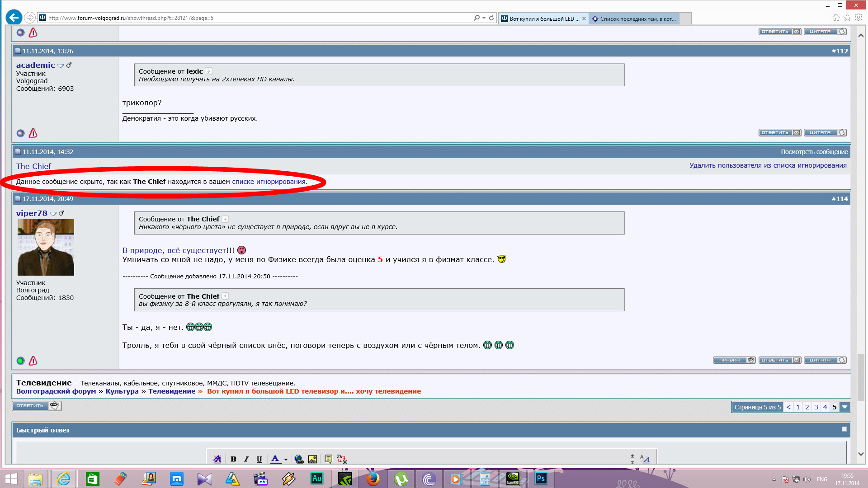The height and width of the screenshot is (488, 868).
Task: Click the switch editor mode icon
Action: pyautogui.click(x=645, y=459)
